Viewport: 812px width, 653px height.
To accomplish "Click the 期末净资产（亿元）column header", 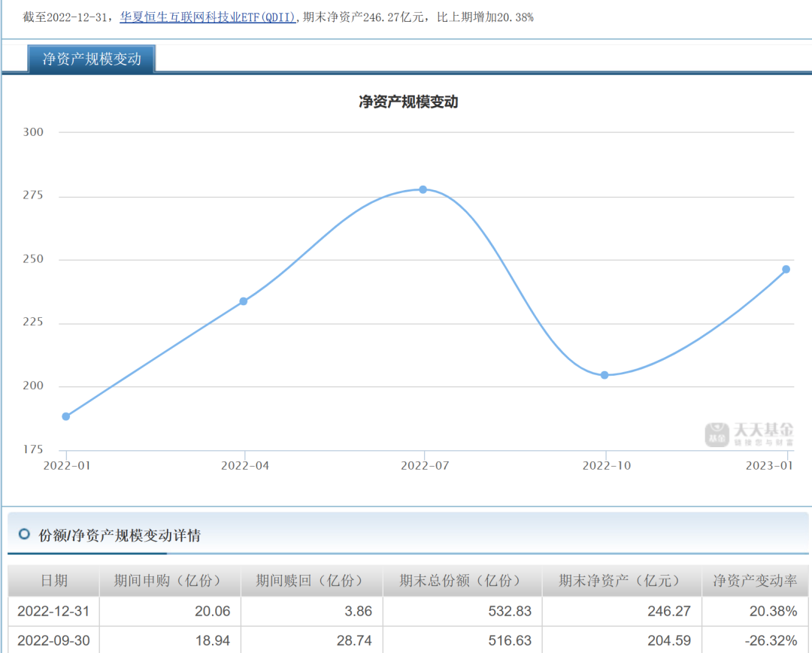I will click(621, 580).
